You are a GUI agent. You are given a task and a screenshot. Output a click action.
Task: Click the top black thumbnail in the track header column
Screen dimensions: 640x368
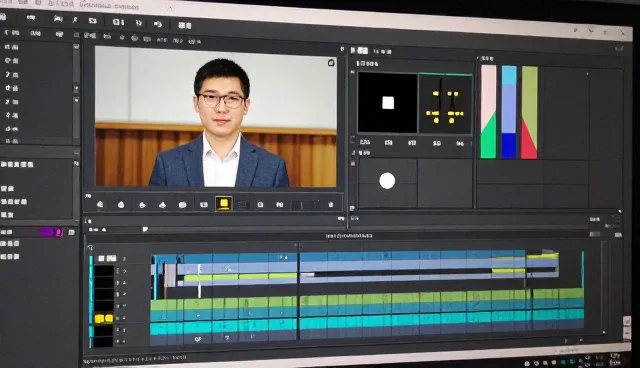[104, 270]
